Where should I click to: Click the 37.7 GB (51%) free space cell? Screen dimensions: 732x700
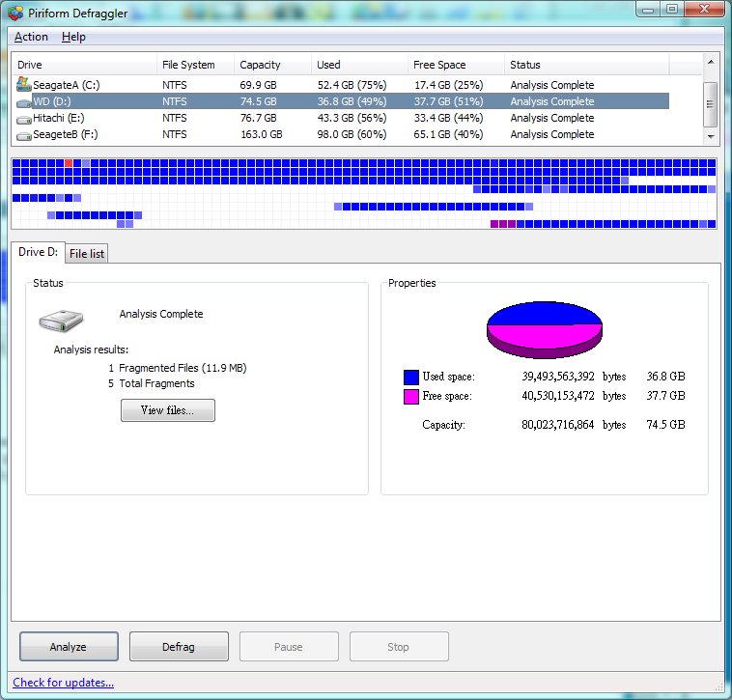pyautogui.click(x=449, y=101)
